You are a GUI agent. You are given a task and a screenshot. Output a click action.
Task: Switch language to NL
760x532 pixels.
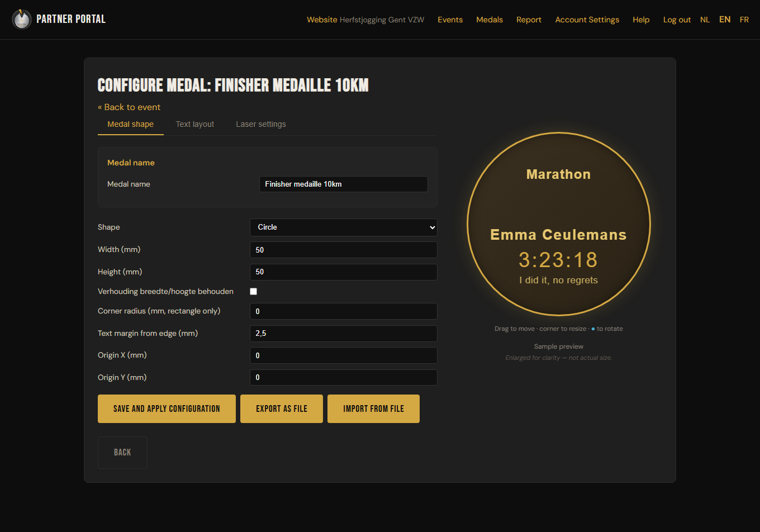(705, 20)
